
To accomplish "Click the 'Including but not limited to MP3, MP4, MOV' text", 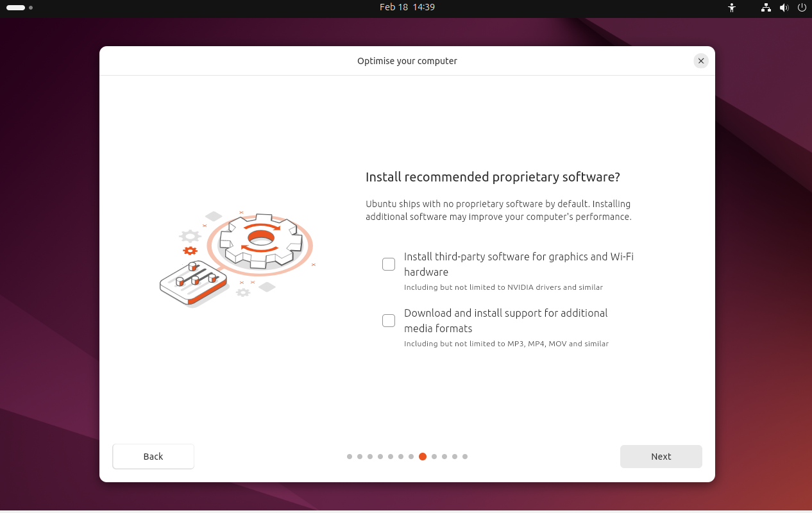I will pyautogui.click(x=506, y=344).
